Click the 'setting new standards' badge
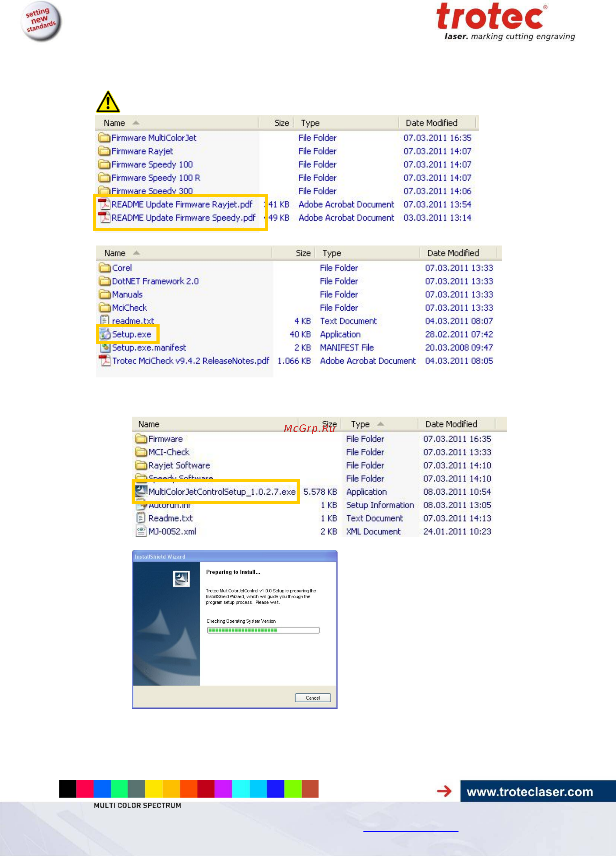616x856 pixels. 41,21
